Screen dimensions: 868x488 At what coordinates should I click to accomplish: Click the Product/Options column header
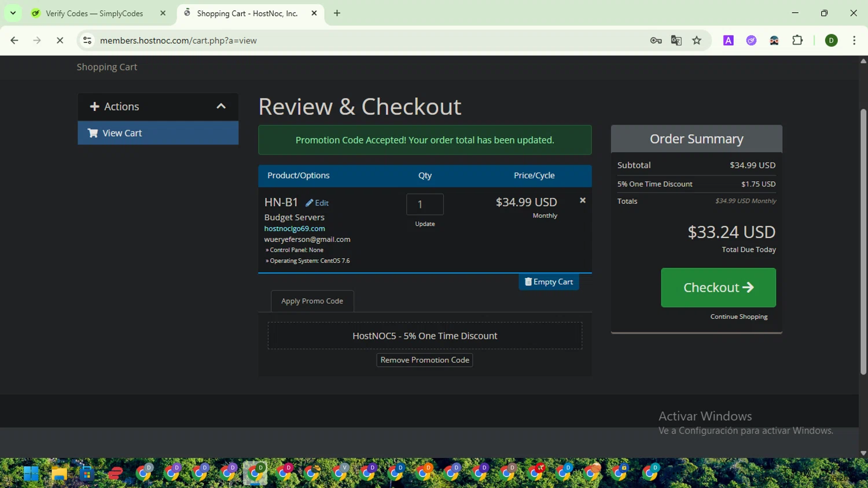[x=299, y=175]
